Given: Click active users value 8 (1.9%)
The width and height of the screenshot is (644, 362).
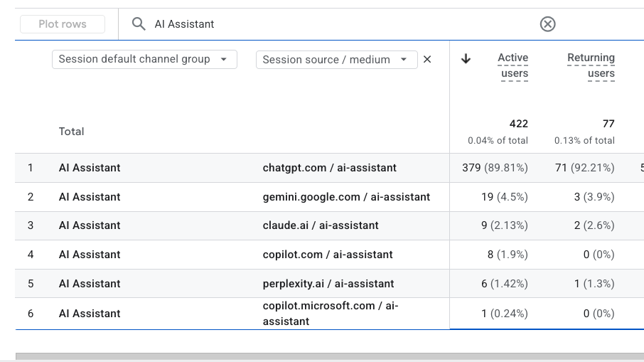Looking at the screenshot, I should 508,255.
